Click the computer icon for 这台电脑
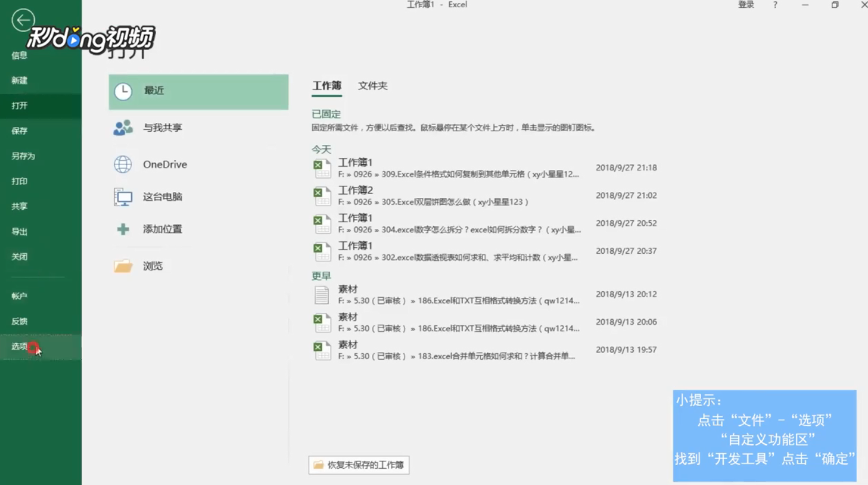 point(123,197)
